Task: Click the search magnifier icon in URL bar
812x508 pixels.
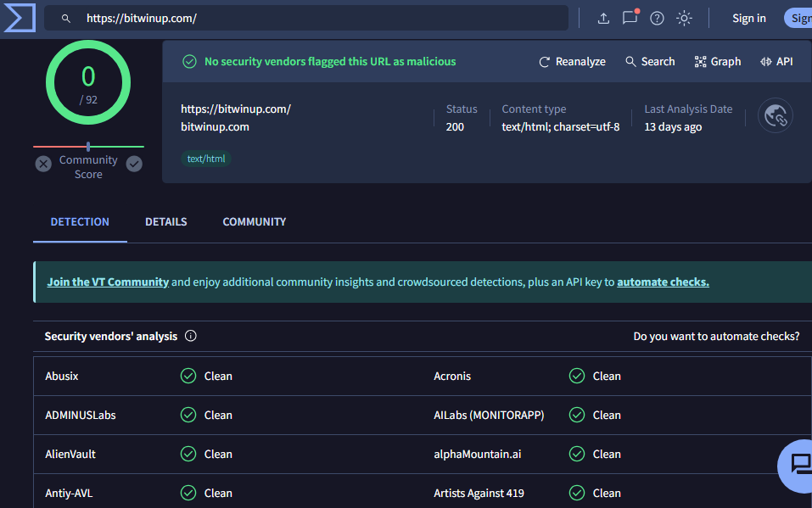Action: (66, 19)
